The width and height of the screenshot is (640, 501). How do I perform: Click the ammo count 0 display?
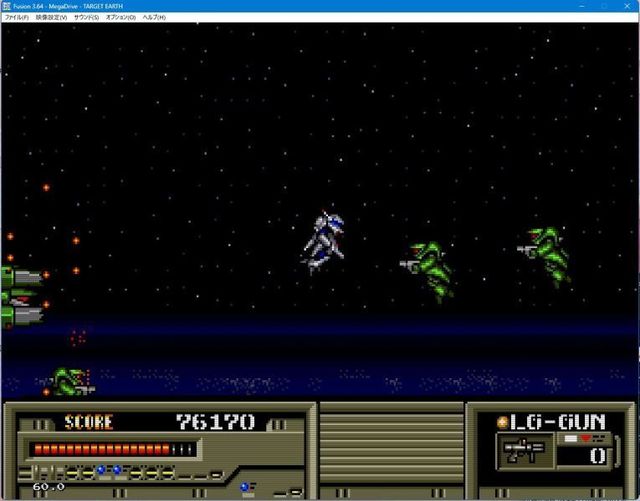[598, 456]
